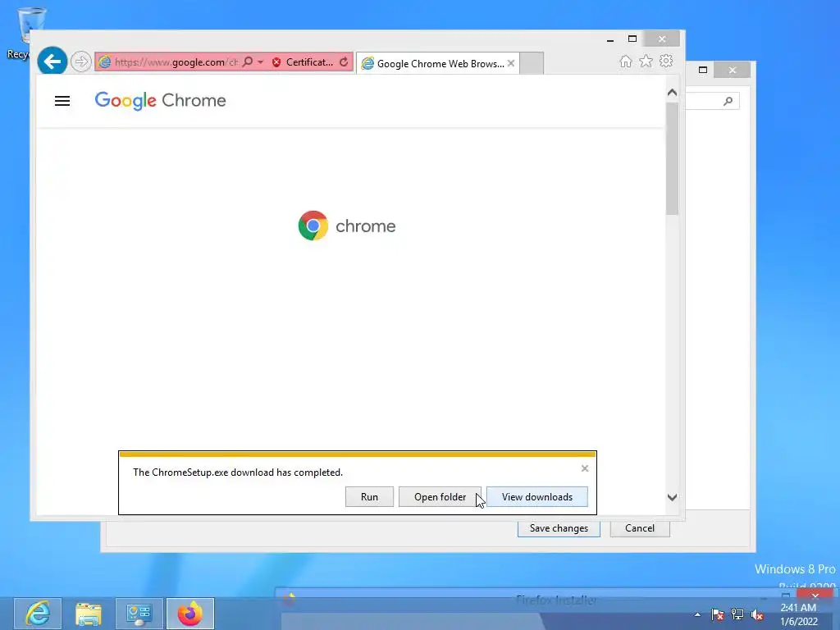Close the Google Chrome Web Browser tab
840x630 pixels.
pyautogui.click(x=511, y=63)
